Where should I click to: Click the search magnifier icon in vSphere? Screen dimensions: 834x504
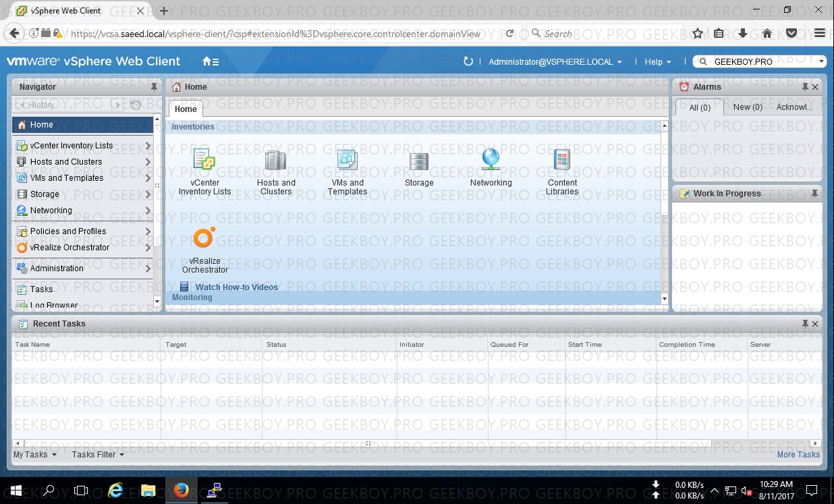coord(702,61)
